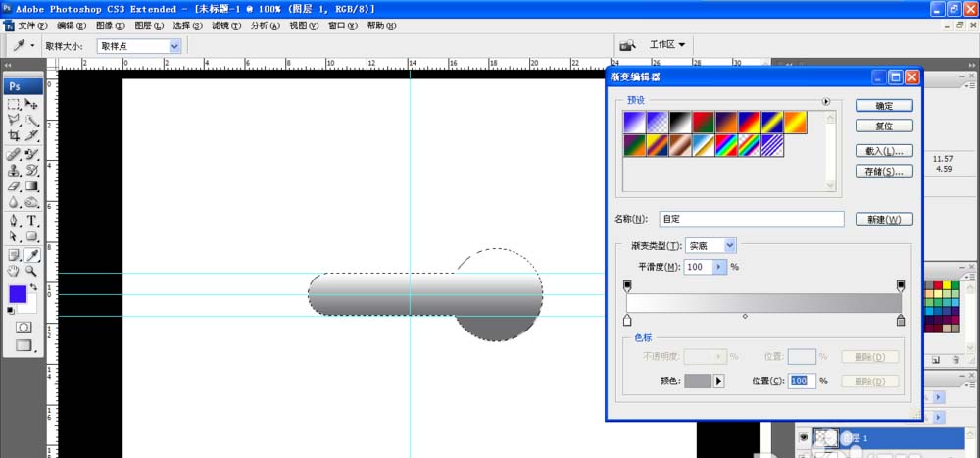Select the Eyedropper tool
The height and width of the screenshot is (458, 980).
[x=32, y=255]
